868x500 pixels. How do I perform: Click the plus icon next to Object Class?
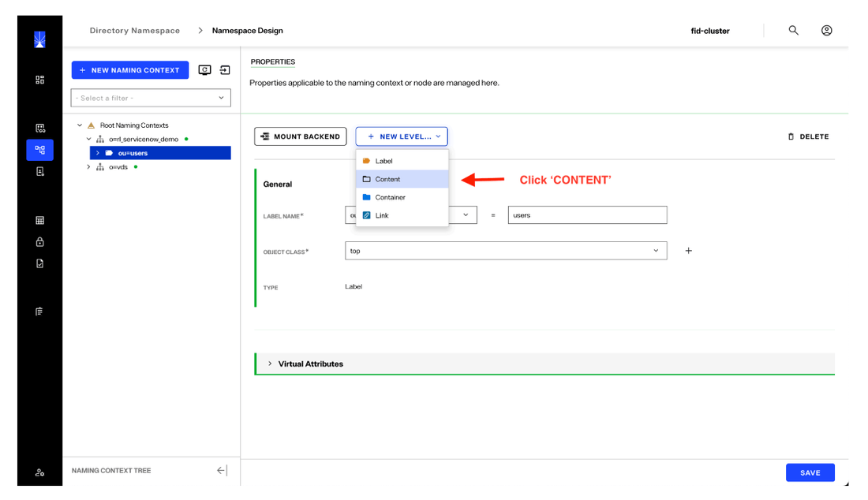point(689,251)
